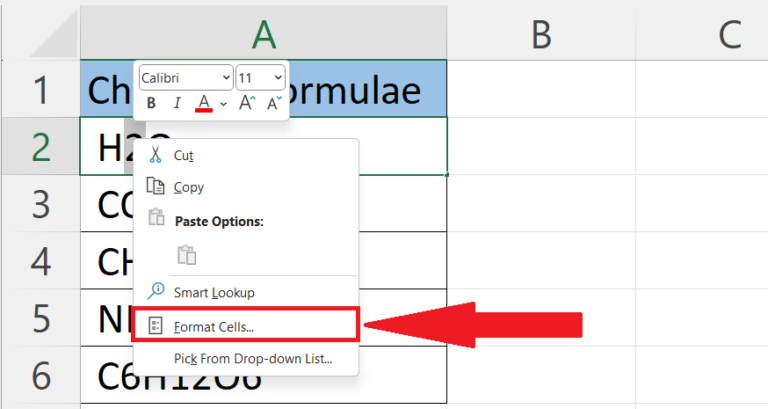The image size is (768, 409).
Task: Select column B header
Action: 541,35
